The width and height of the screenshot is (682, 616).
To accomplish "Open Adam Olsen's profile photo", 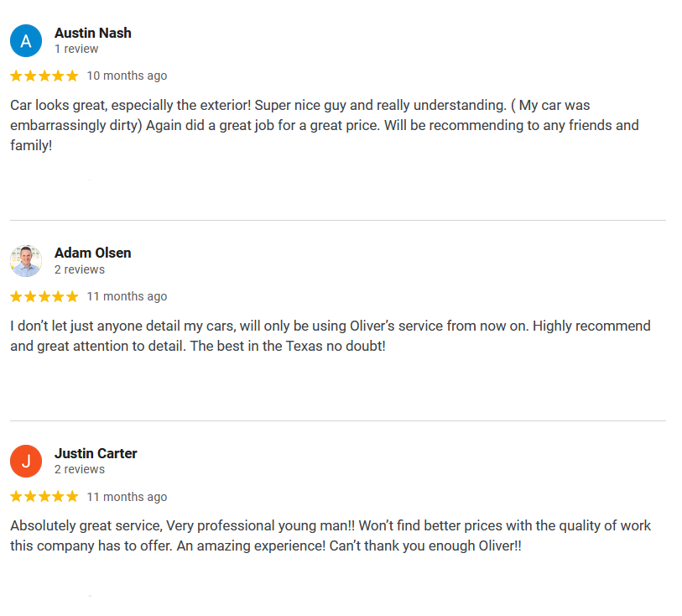I will tap(26, 261).
